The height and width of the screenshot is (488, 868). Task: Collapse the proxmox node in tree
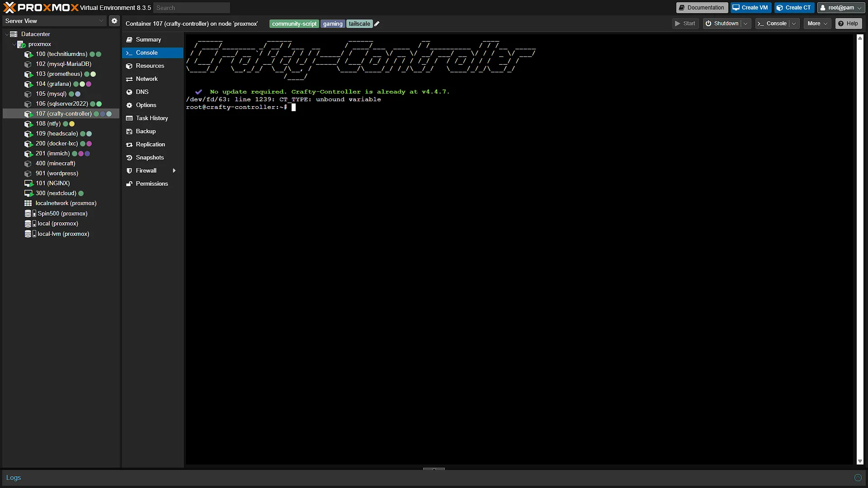coord(14,44)
